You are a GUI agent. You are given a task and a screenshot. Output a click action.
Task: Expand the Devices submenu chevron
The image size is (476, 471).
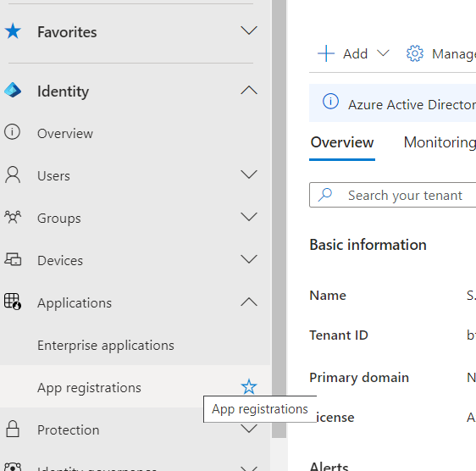[249, 259]
